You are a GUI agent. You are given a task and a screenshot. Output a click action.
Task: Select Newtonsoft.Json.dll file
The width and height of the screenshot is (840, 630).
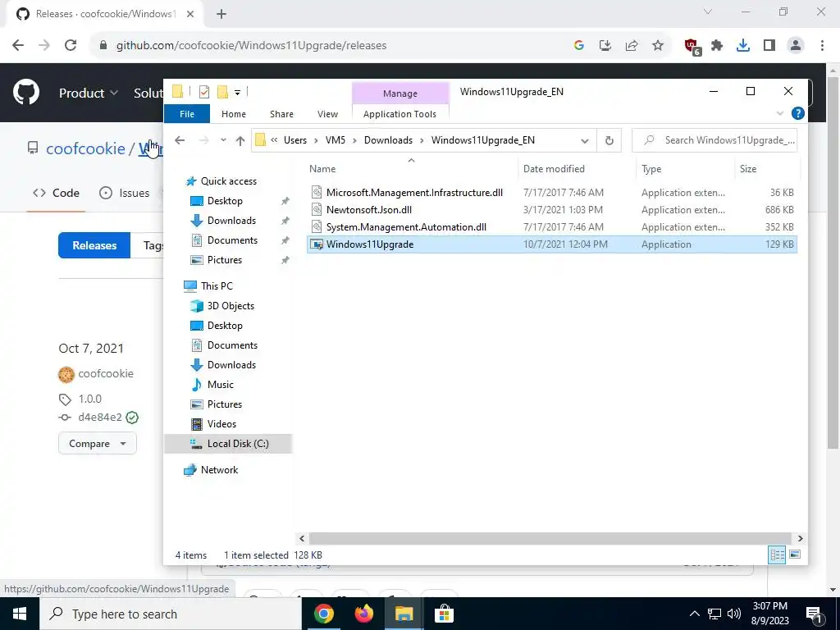coord(368,209)
